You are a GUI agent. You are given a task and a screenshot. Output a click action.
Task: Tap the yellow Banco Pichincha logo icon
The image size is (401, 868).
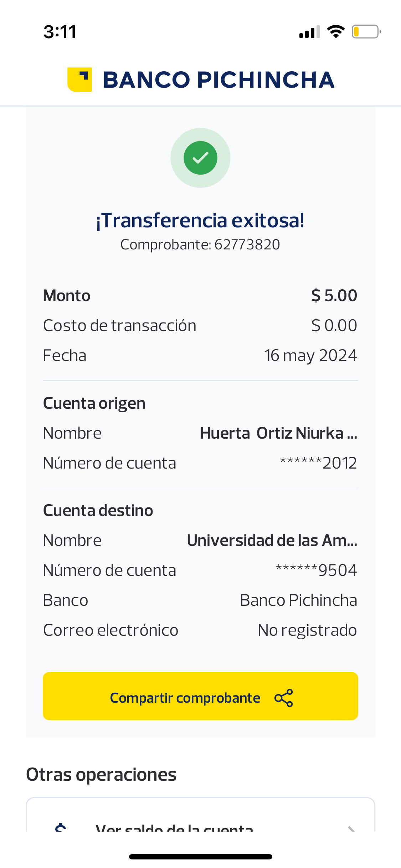pyautogui.click(x=79, y=79)
